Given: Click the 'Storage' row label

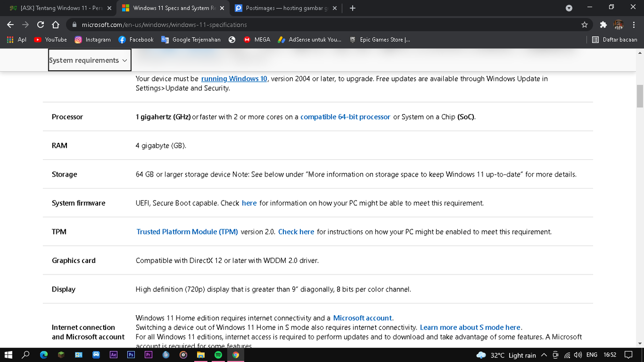Looking at the screenshot, I should click(x=64, y=174).
